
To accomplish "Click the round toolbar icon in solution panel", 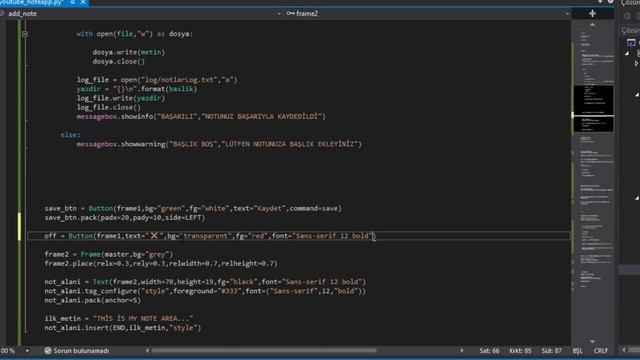I will (x=627, y=16).
